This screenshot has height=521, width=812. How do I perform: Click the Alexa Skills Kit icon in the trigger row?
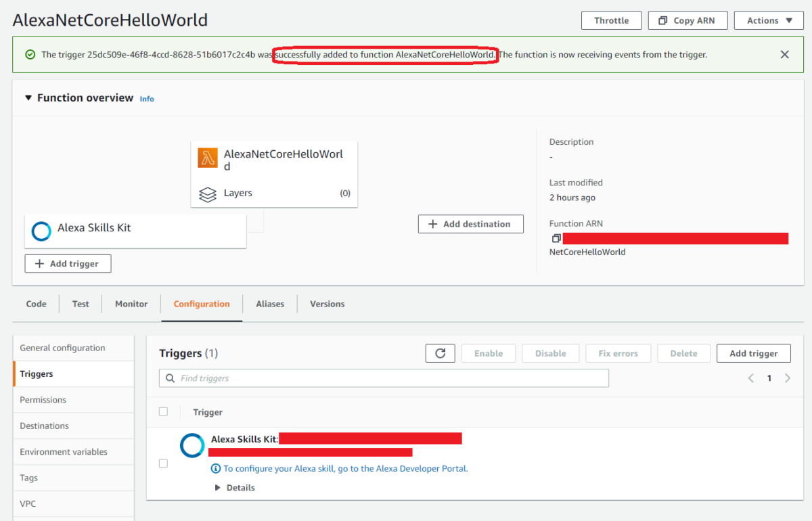191,445
